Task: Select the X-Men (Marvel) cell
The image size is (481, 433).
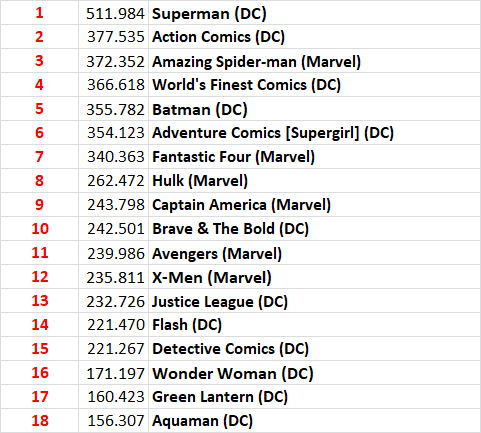Action: [314, 277]
